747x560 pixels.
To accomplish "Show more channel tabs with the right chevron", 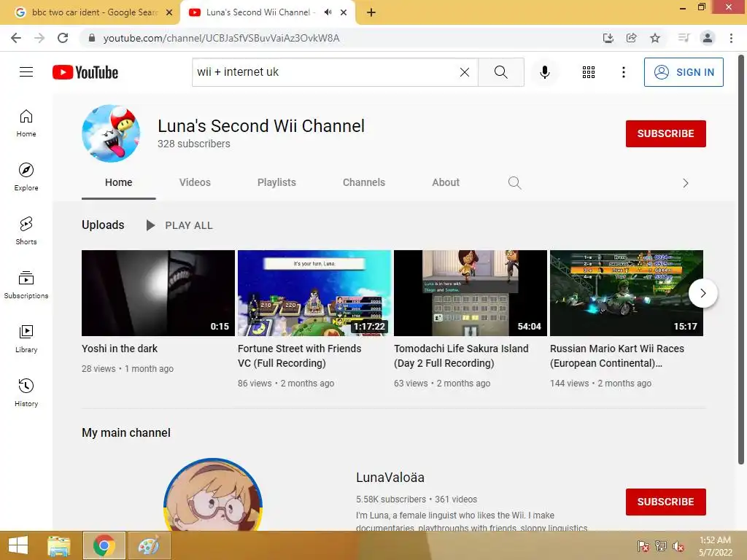I will pos(686,183).
